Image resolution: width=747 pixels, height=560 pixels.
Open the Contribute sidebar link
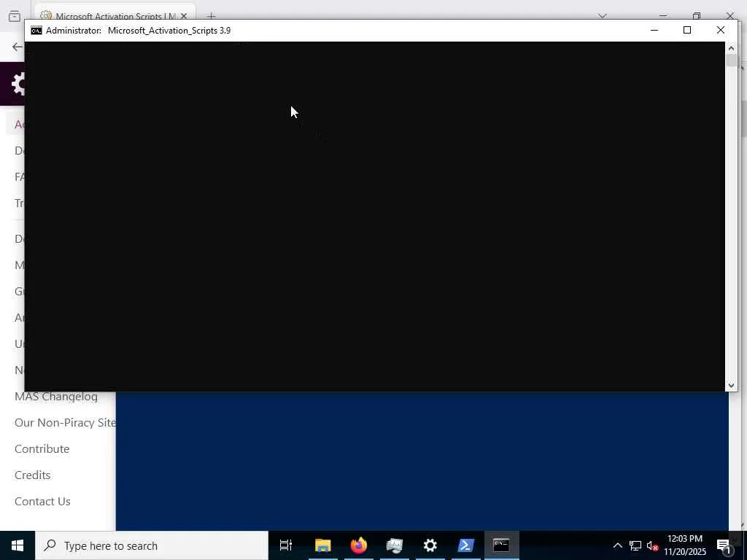click(x=42, y=449)
